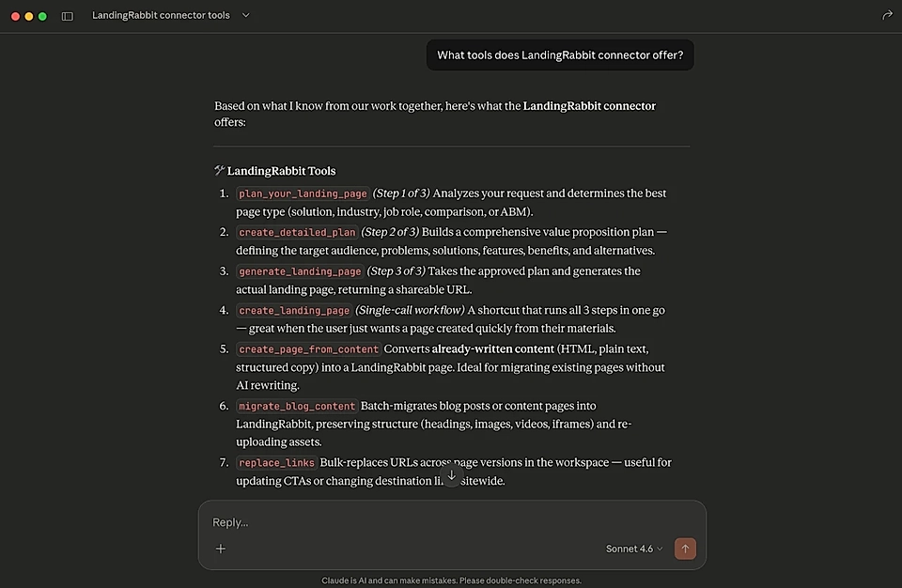
Task: Click the LandingRabbit connector tools title
Action: 160,15
